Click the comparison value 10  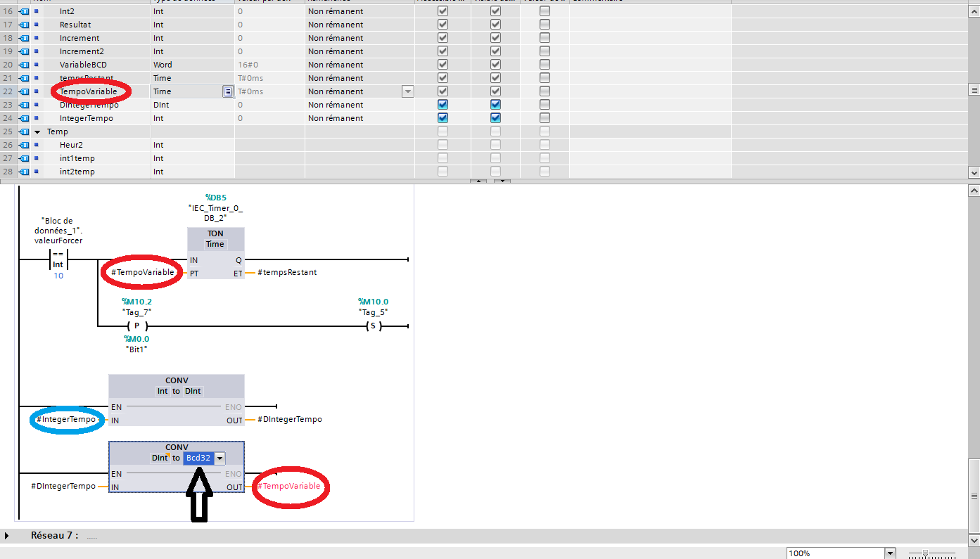click(x=58, y=276)
